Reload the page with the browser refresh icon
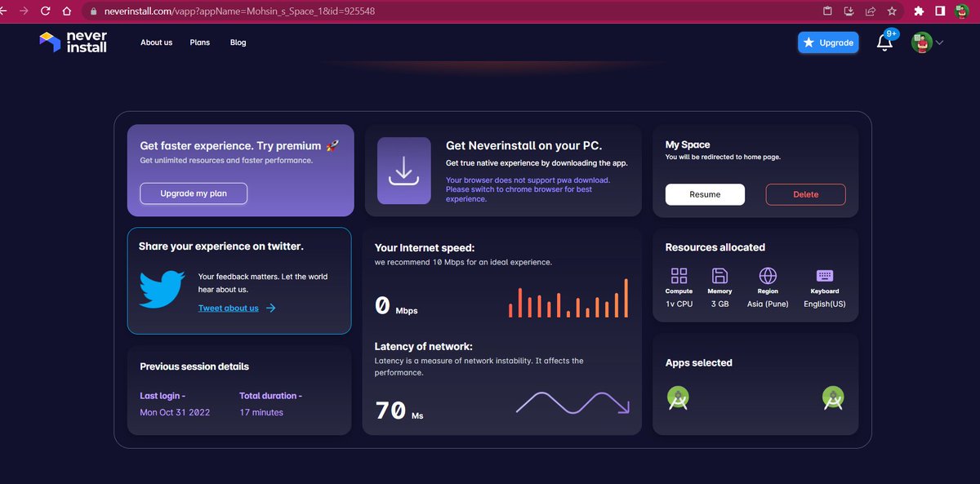This screenshot has height=484, width=980. point(45,11)
